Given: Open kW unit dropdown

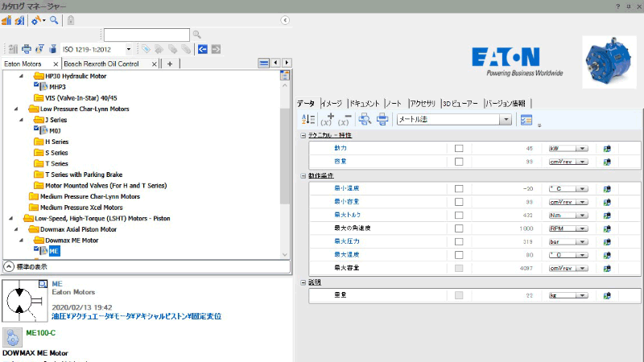Looking at the screenshot, I should [582, 149].
